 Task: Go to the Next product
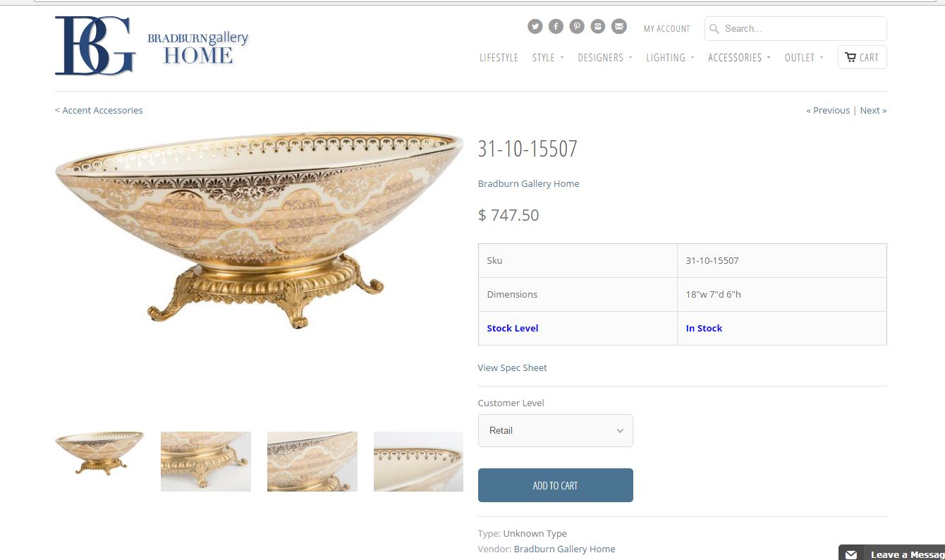tap(873, 110)
